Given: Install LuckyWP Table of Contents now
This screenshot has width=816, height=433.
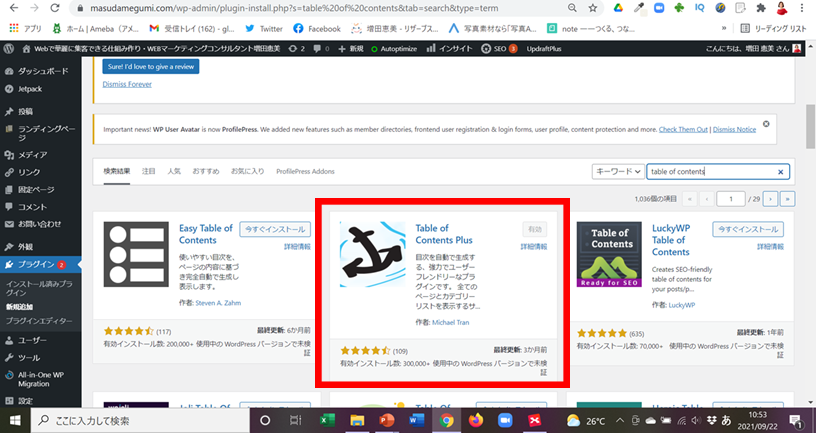Looking at the screenshot, I should point(748,229).
